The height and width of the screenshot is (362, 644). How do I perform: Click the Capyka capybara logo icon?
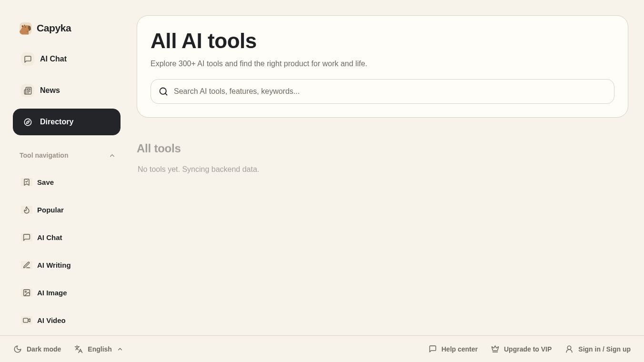tap(26, 29)
